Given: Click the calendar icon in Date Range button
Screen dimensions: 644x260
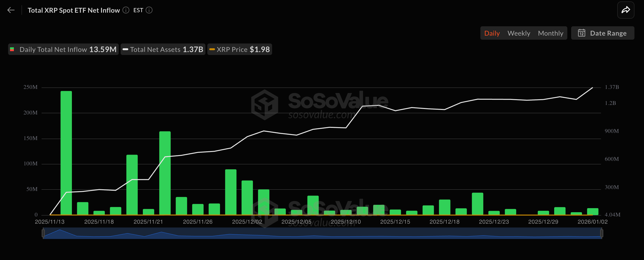Looking at the screenshot, I should pyautogui.click(x=582, y=33).
